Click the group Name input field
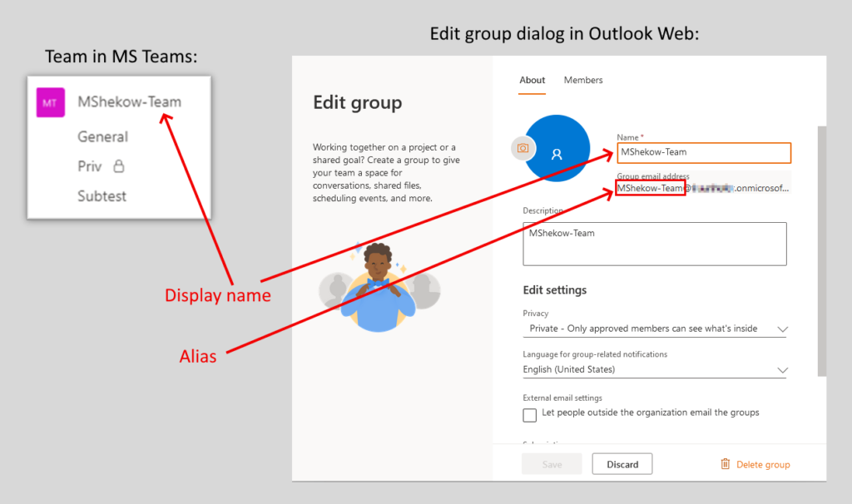Viewport: 852px width, 504px height. 704,152
